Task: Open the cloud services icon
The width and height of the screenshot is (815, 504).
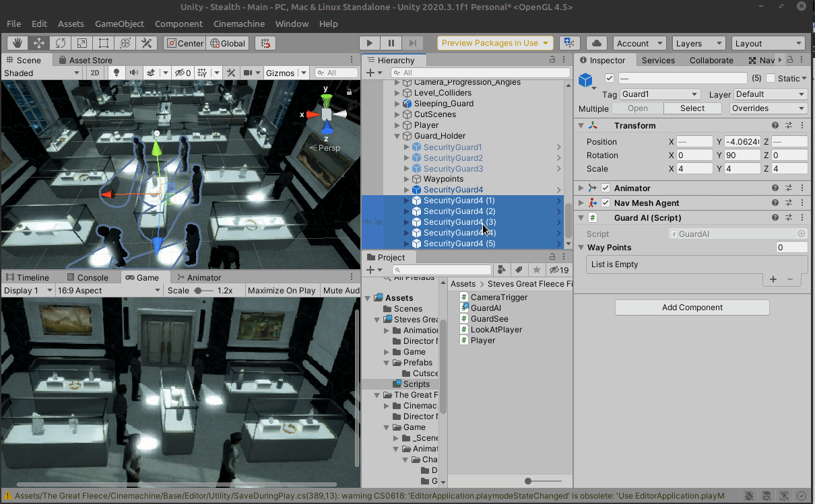Action: pos(596,43)
